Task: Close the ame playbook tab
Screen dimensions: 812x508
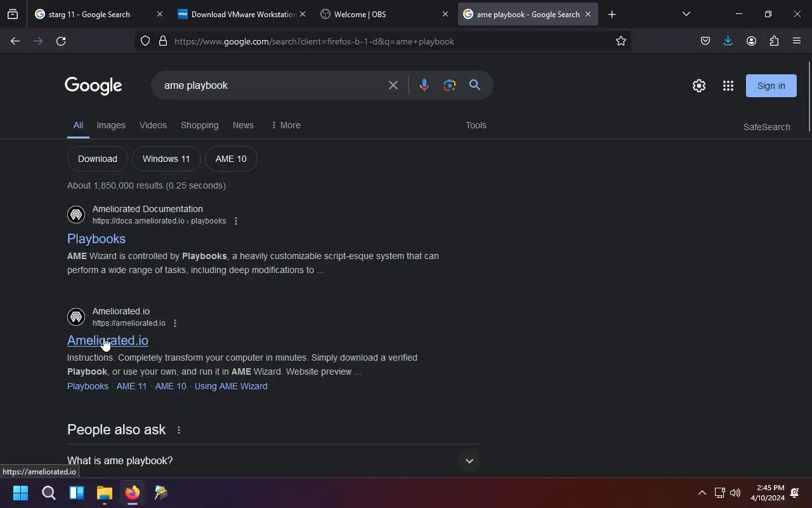Action: [588, 14]
